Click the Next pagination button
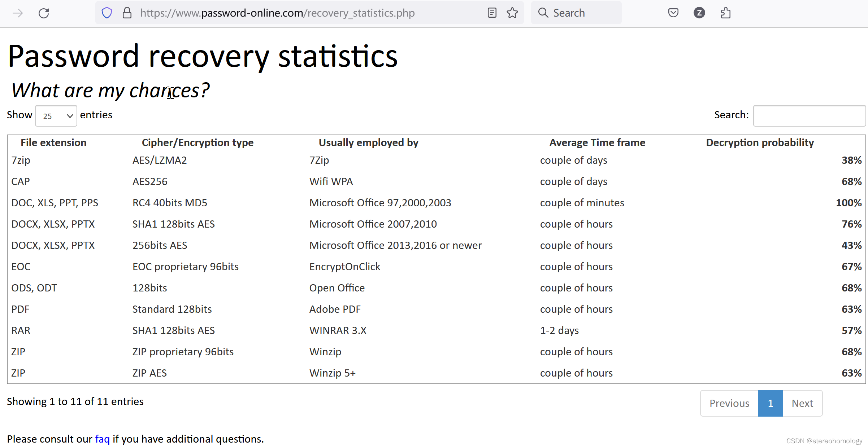The height and width of the screenshot is (448, 868). [802, 403]
